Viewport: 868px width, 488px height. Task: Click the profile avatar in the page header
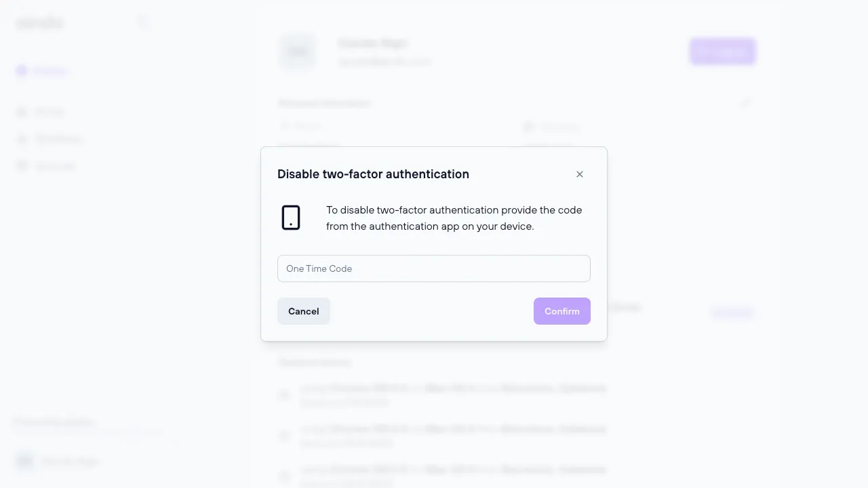pyautogui.click(x=298, y=52)
